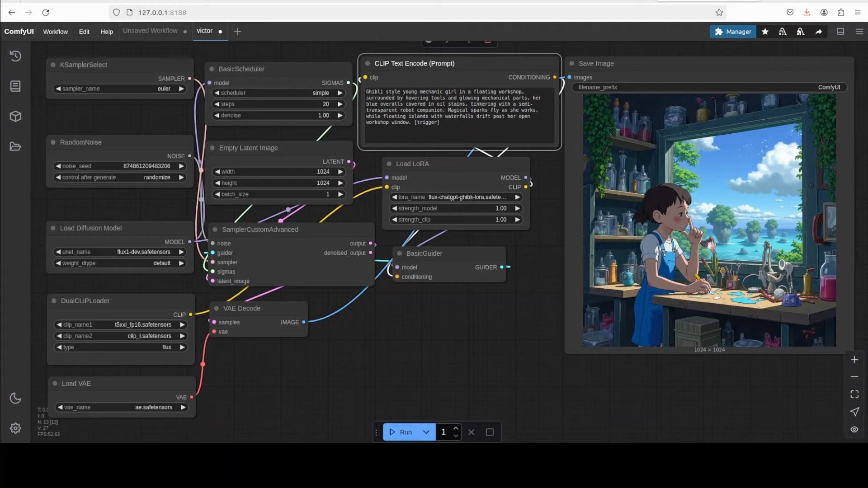Click the prompt text box
The image size is (868, 488).
(459, 115)
